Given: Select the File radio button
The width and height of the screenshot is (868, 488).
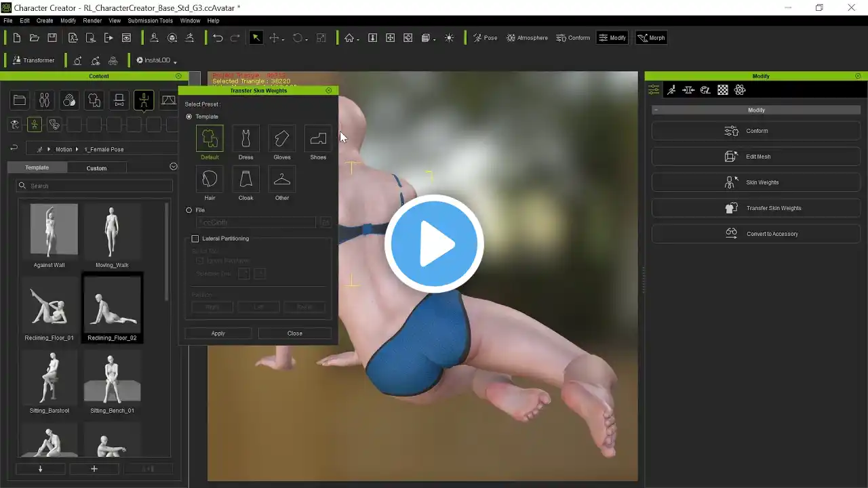Looking at the screenshot, I should click(x=189, y=210).
